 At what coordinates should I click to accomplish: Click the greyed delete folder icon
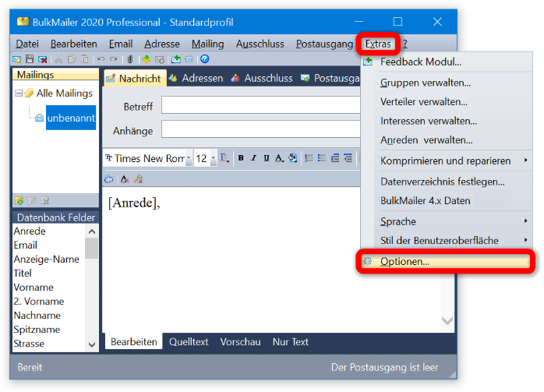(x=44, y=200)
